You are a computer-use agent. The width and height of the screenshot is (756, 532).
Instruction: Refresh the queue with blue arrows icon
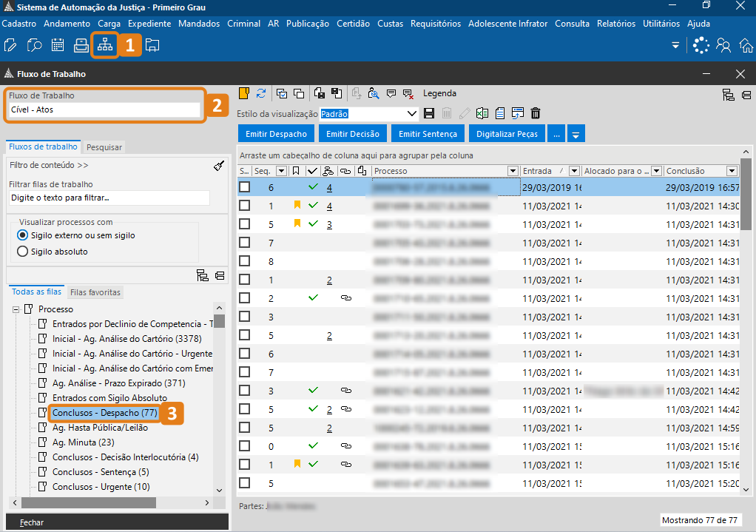pyautogui.click(x=261, y=93)
